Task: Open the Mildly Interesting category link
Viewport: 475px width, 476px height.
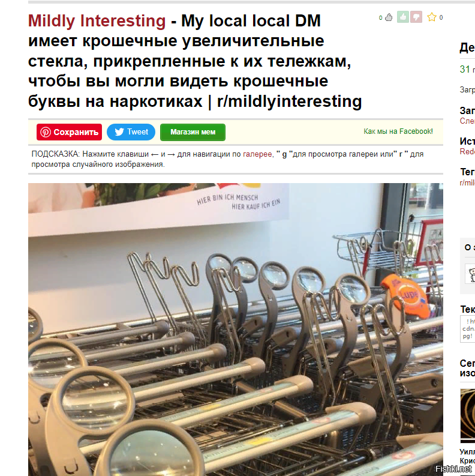Action: click(x=97, y=21)
